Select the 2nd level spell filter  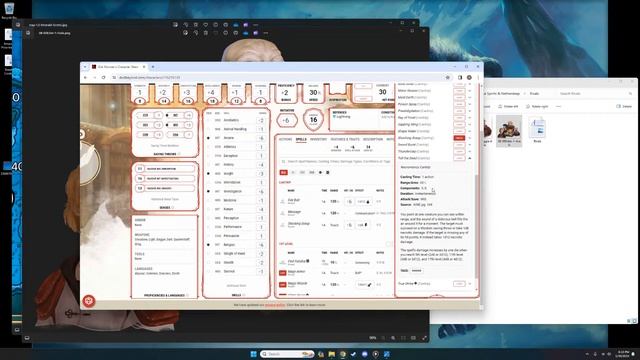tap(312, 173)
